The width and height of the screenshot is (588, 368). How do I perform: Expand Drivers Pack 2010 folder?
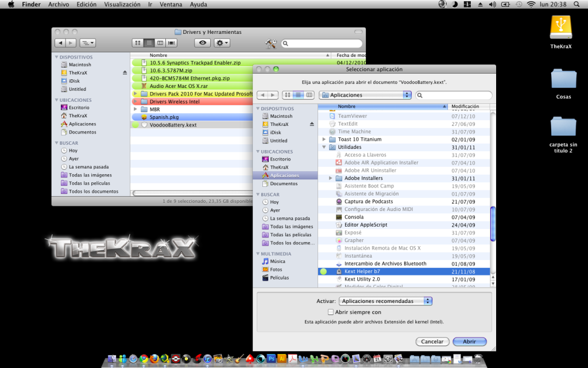[x=136, y=94]
